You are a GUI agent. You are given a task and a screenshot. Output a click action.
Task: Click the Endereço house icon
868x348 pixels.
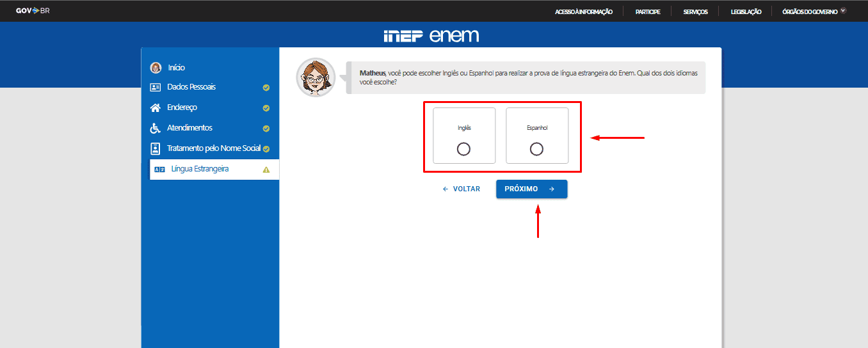click(x=156, y=108)
